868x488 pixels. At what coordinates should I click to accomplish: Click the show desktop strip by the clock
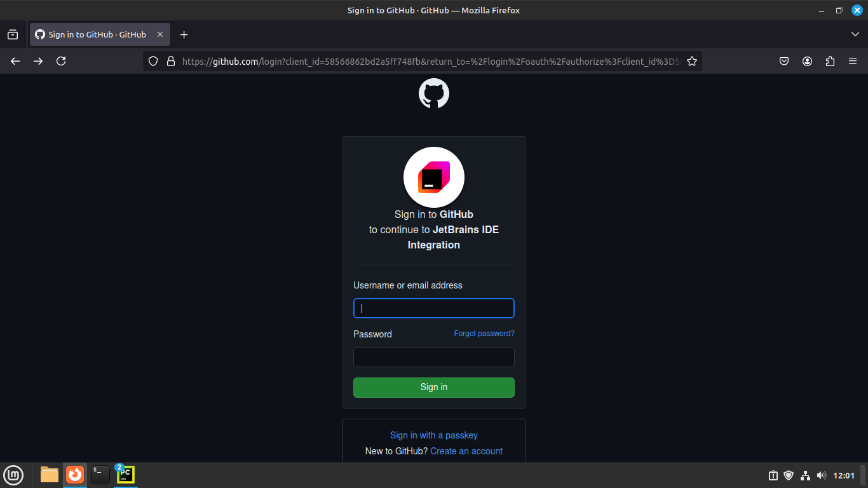[863, 475]
